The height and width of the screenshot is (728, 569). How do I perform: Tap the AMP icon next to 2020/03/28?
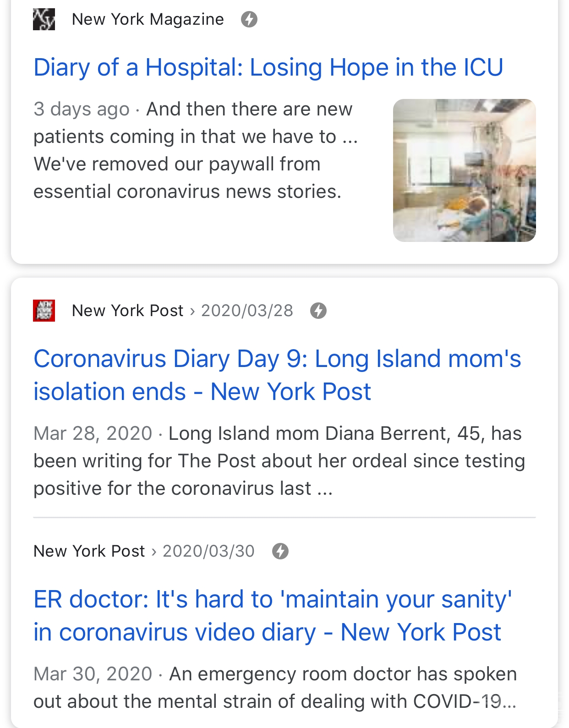click(x=318, y=311)
